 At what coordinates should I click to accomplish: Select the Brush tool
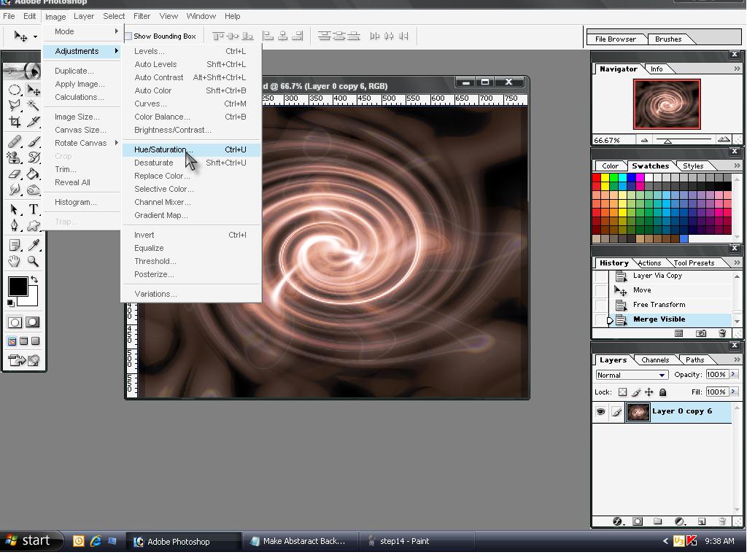point(33,141)
